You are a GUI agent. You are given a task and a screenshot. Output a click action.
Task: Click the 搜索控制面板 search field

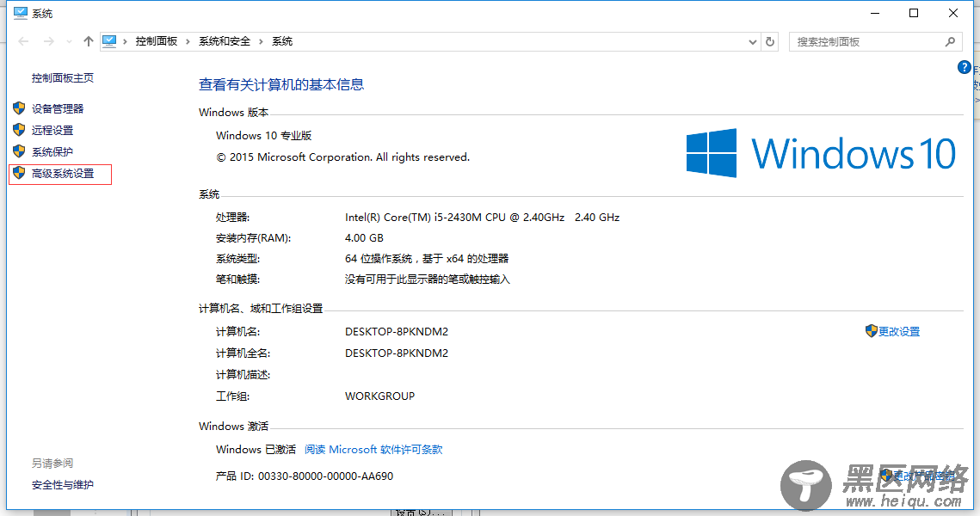(x=874, y=42)
